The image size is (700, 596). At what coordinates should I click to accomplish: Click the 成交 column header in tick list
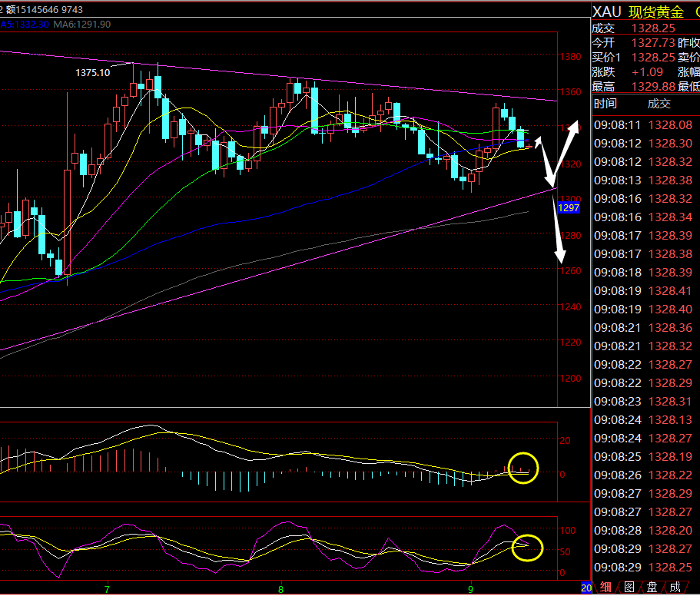[x=659, y=104]
